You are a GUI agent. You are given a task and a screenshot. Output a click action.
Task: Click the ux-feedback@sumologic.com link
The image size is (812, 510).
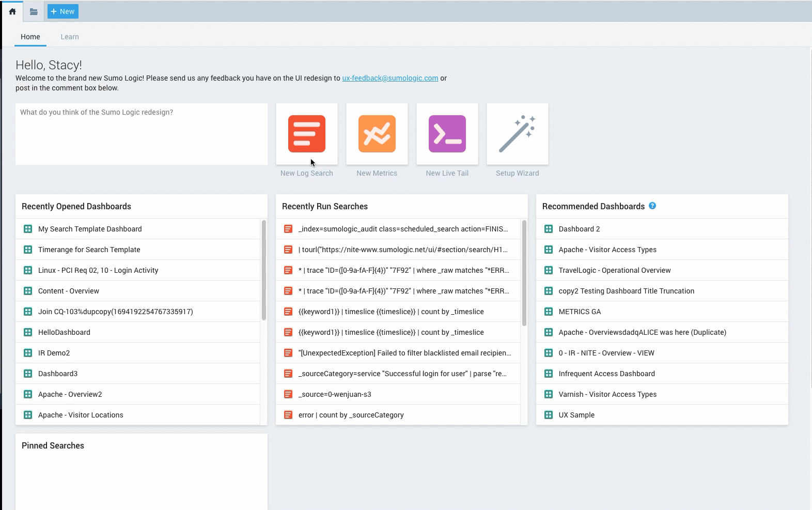pyautogui.click(x=390, y=78)
